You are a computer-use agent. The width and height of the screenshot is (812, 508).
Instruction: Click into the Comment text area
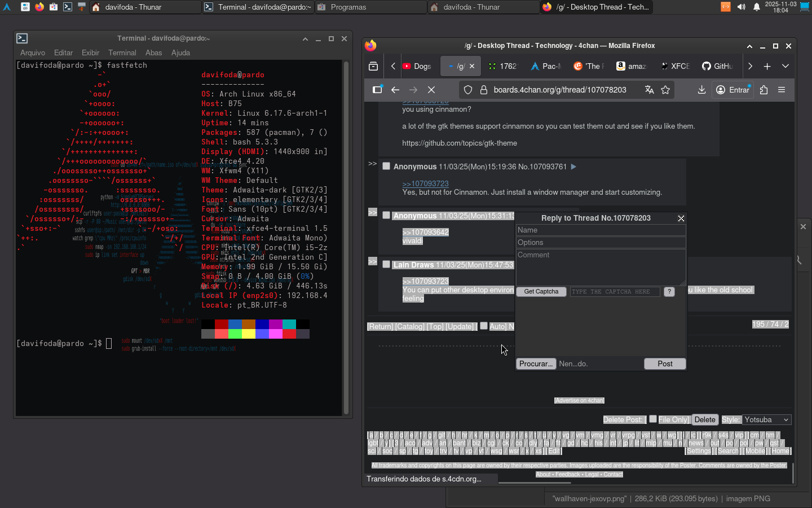click(x=601, y=268)
